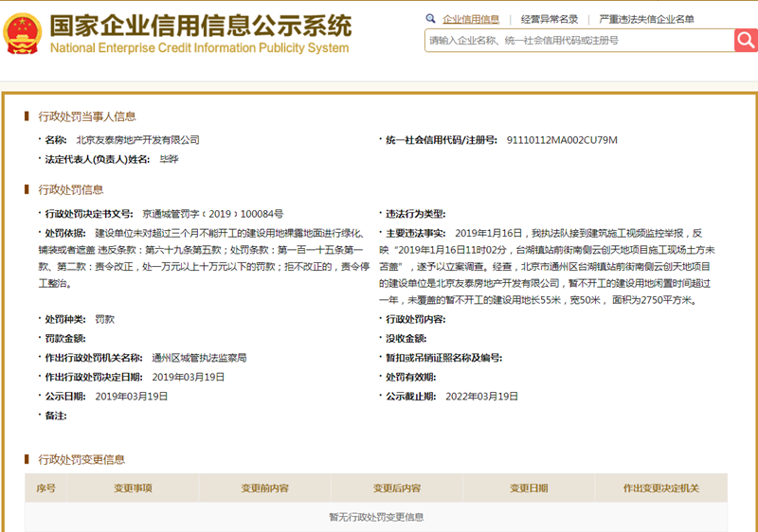Open 严重违法失信企业名单 tab
The height and width of the screenshot is (532, 758).
(646, 18)
